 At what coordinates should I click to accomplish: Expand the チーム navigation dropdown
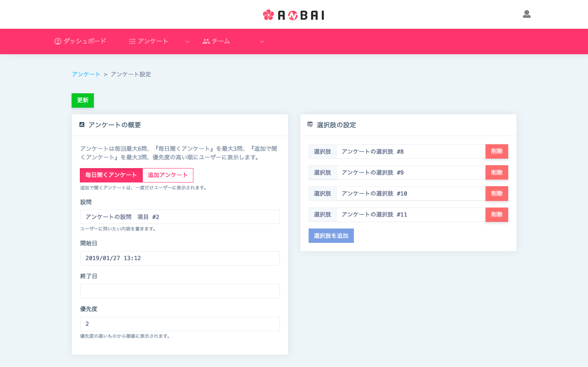[262, 42]
